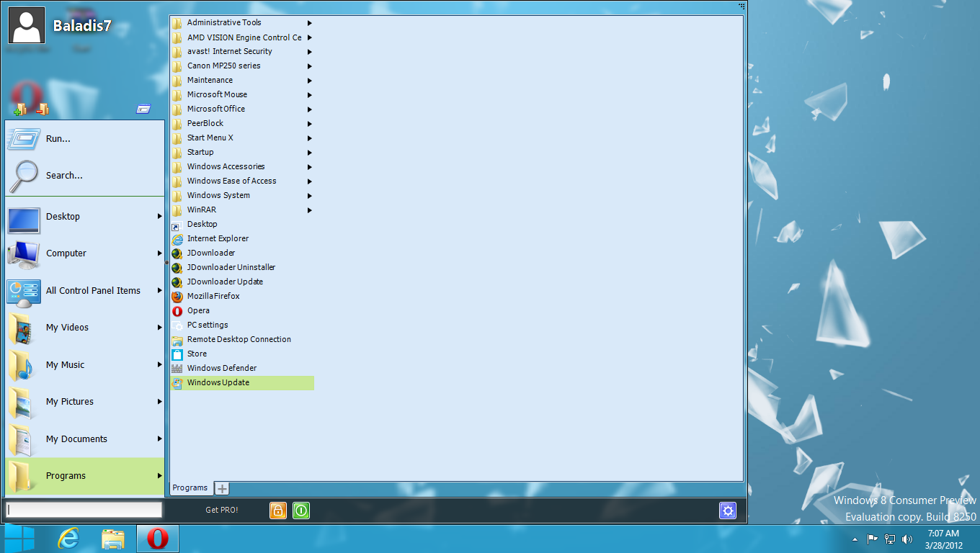The width and height of the screenshot is (980, 553).
Task: Expand the WinRAR folder arrow
Action: (310, 210)
